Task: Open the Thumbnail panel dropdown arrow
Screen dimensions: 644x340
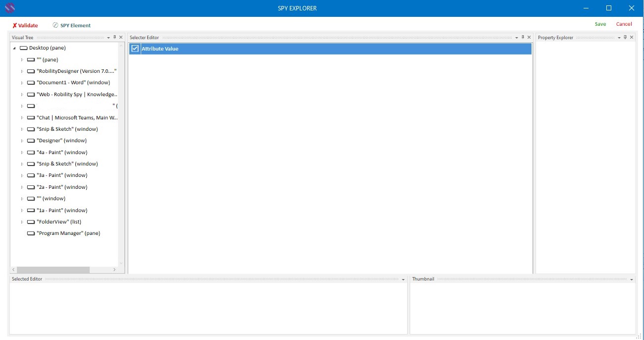Action: (x=631, y=280)
